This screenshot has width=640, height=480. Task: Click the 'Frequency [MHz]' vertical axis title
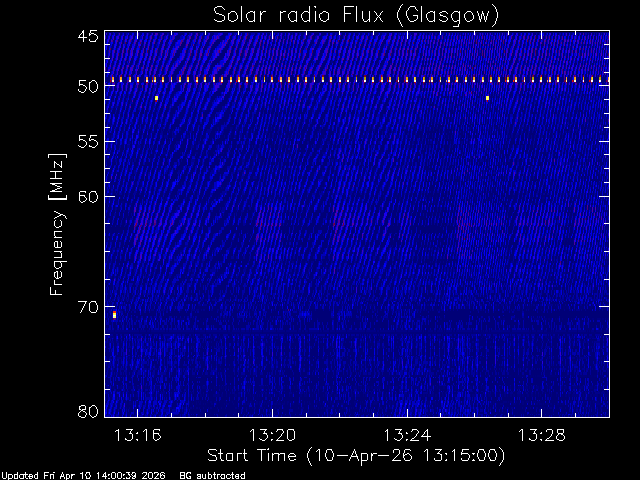click(57, 224)
